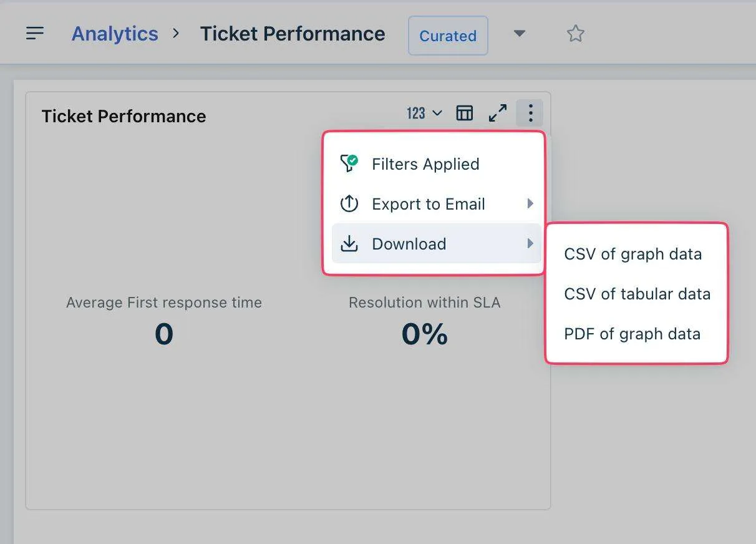Expand the Download submenu arrow

pyautogui.click(x=530, y=243)
